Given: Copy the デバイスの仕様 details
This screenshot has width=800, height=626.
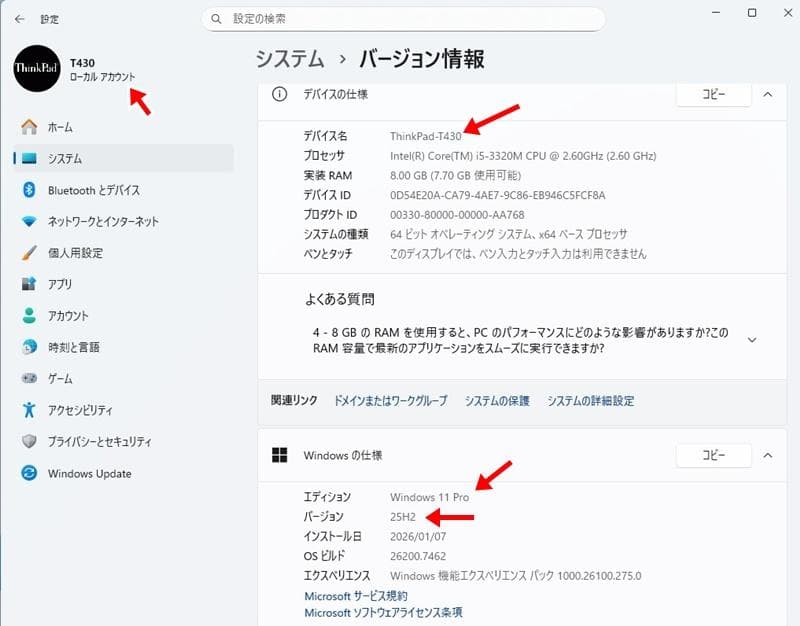Looking at the screenshot, I should (713, 94).
